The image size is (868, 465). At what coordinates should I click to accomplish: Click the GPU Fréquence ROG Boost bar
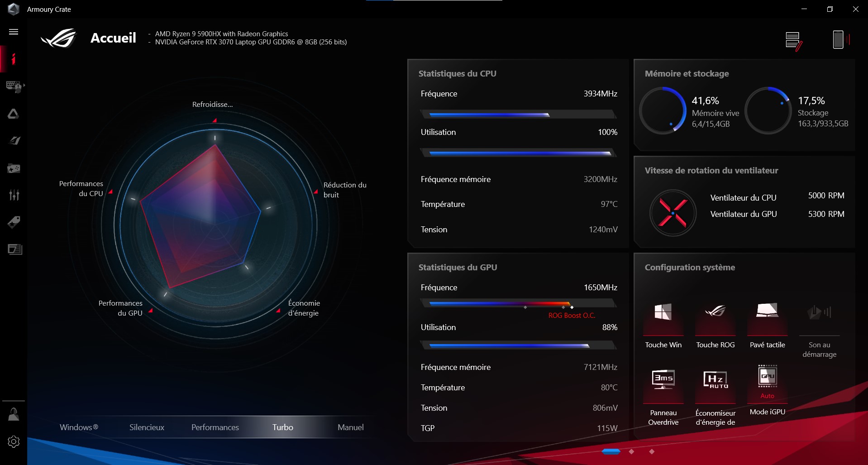pyautogui.click(x=519, y=303)
